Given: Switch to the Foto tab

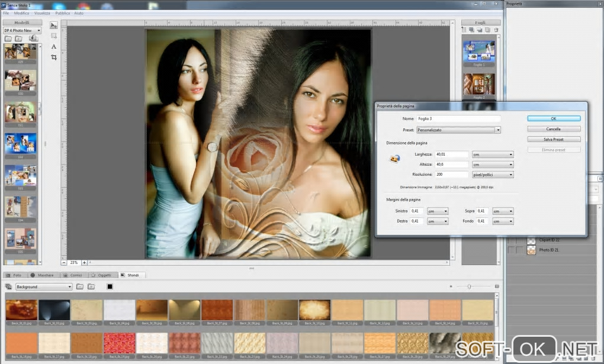Looking at the screenshot, I should pyautogui.click(x=14, y=275).
